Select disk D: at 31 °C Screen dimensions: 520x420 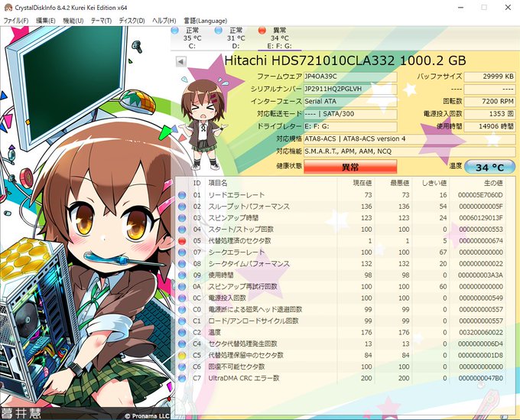pos(236,38)
